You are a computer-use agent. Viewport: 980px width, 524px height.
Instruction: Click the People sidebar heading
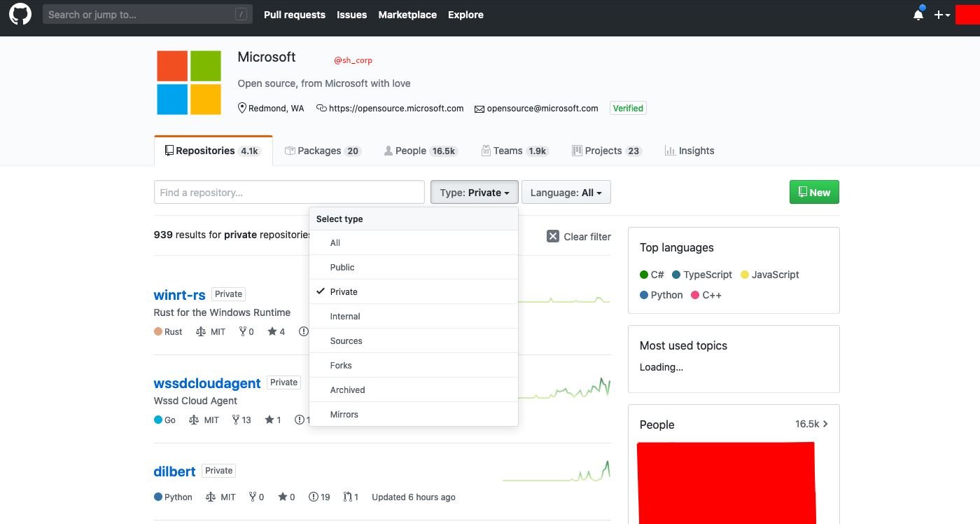tap(657, 425)
